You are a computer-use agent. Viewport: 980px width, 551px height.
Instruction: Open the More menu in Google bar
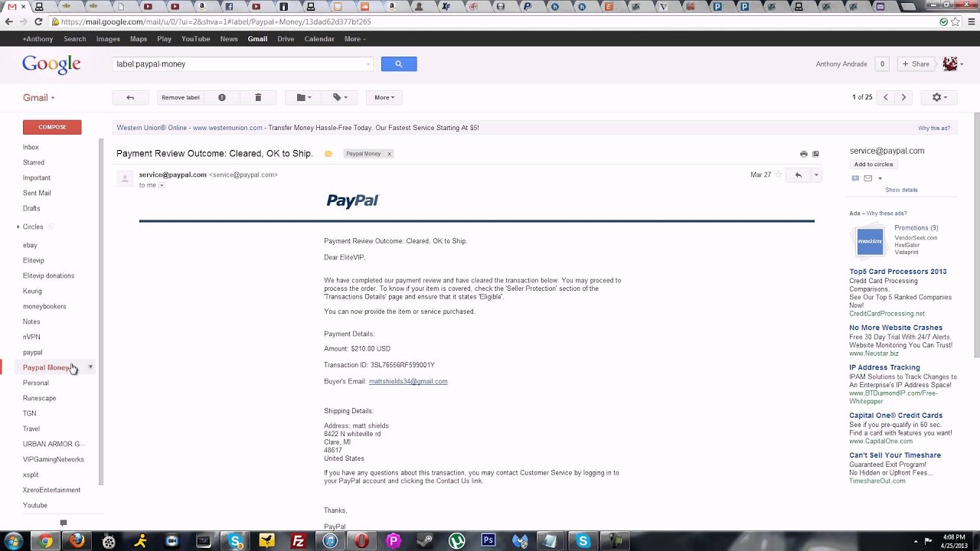pos(354,39)
